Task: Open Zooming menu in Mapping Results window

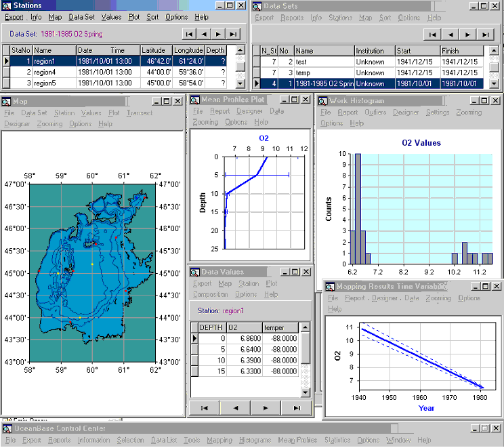Action: click(x=438, y=298)
